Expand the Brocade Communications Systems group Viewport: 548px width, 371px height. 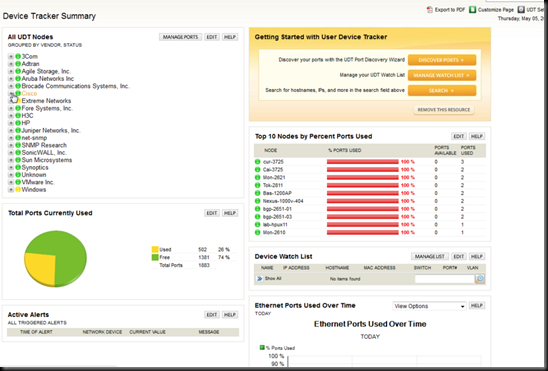[x=11, y=86]
